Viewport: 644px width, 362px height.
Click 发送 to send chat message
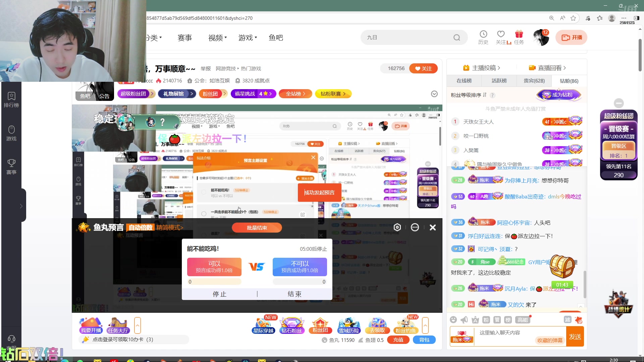tap(575, 336)
